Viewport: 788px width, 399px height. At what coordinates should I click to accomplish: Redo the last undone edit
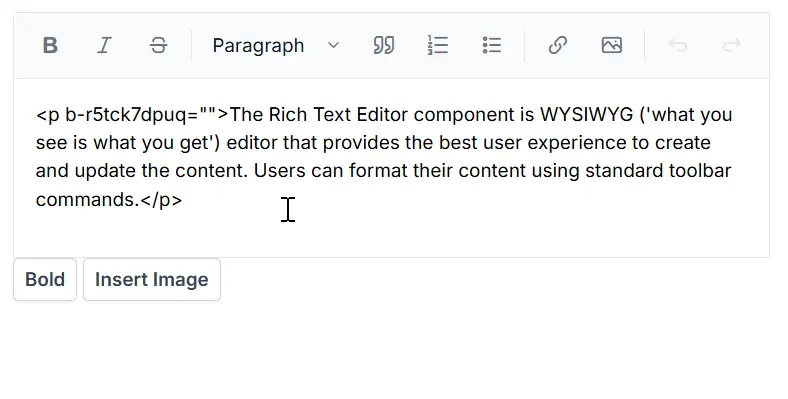pos(732,45)
